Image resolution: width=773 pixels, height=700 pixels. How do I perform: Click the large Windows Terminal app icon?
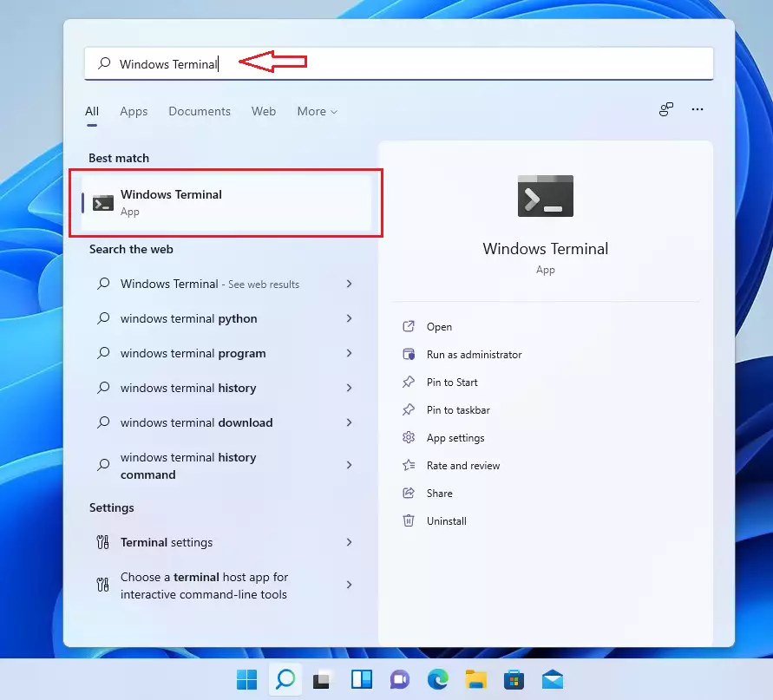pyautogui.click(x=545, y=196)
